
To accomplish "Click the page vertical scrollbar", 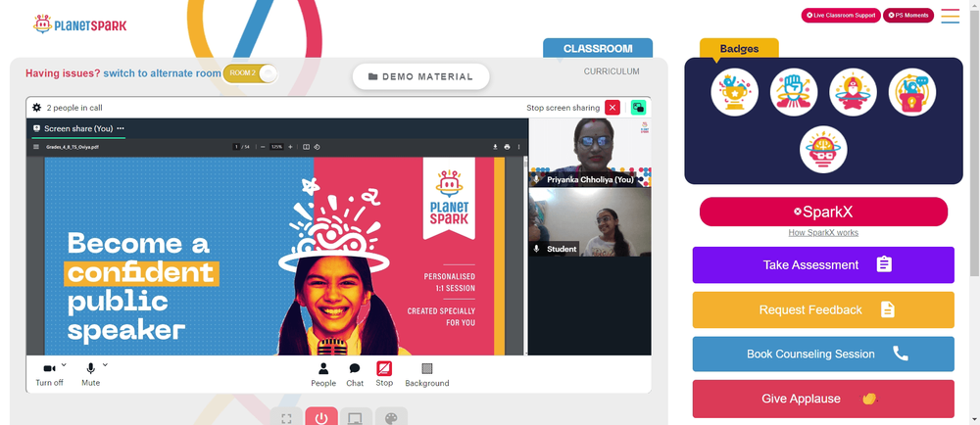I will pos(975,144).
